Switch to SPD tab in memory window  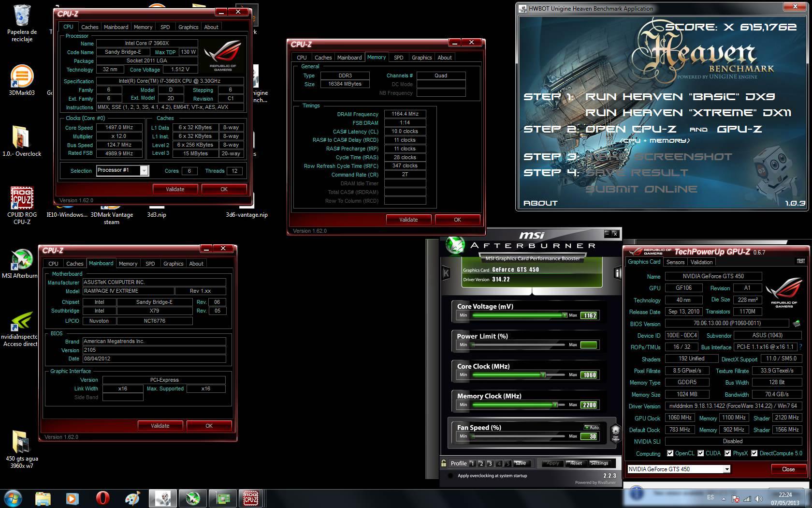(x=398, y=58)
